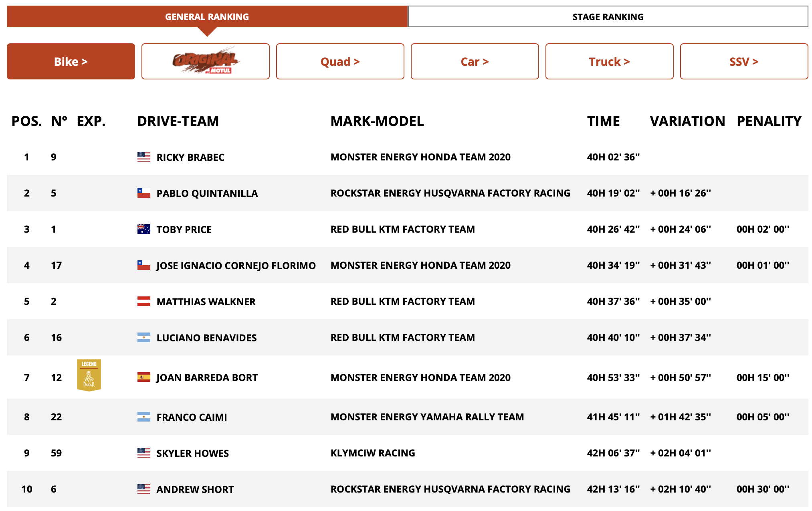Click the USA flag next to Skyler Howes
Image resolution: width=812 pixels, height=511 pixels.
[144, 453]
